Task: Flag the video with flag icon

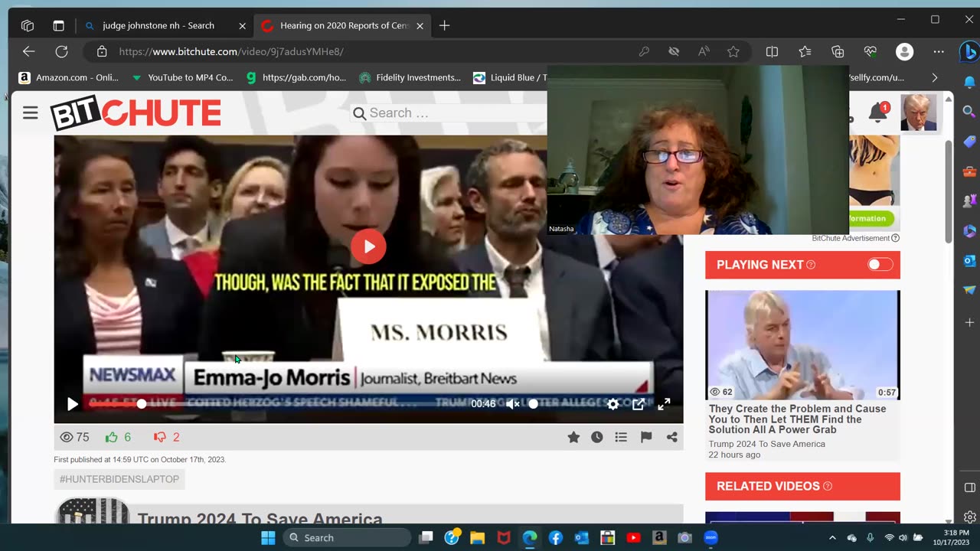Action: coord(646,437)
